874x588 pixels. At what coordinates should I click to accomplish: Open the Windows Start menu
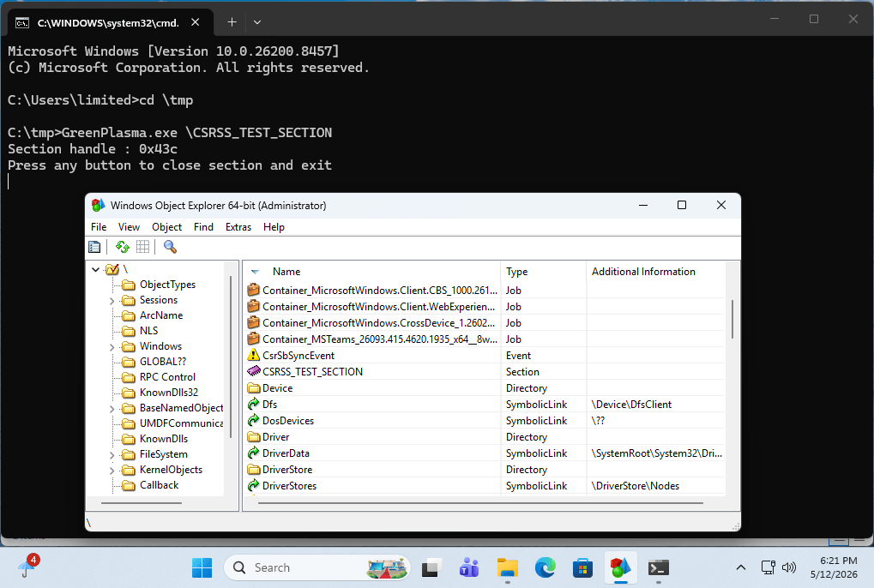202,568
